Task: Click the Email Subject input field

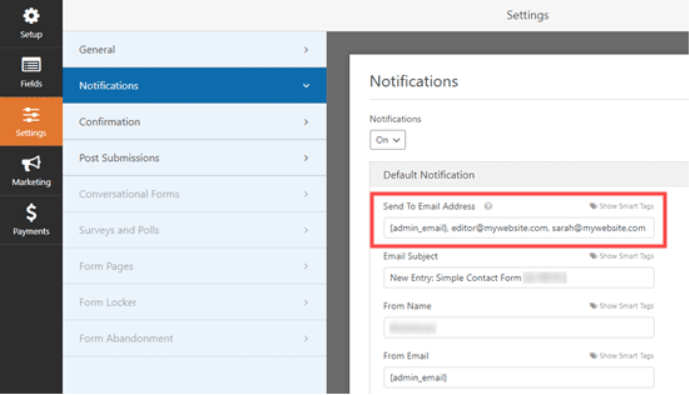Action: pos(519,278)
